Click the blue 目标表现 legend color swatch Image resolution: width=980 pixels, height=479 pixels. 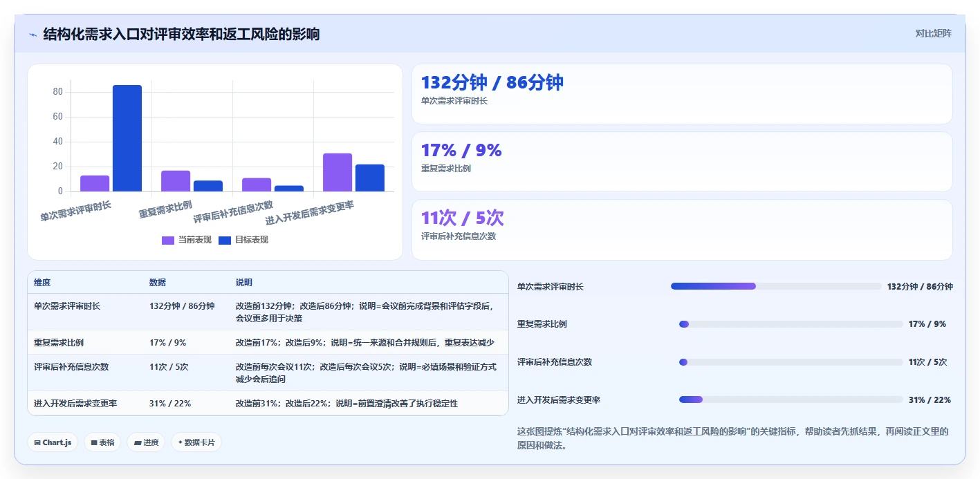[225, 240]
